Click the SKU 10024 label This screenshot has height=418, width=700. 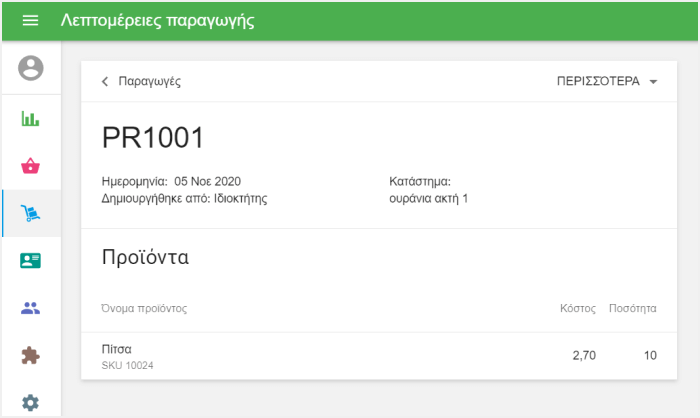click(x=128, y=366)
